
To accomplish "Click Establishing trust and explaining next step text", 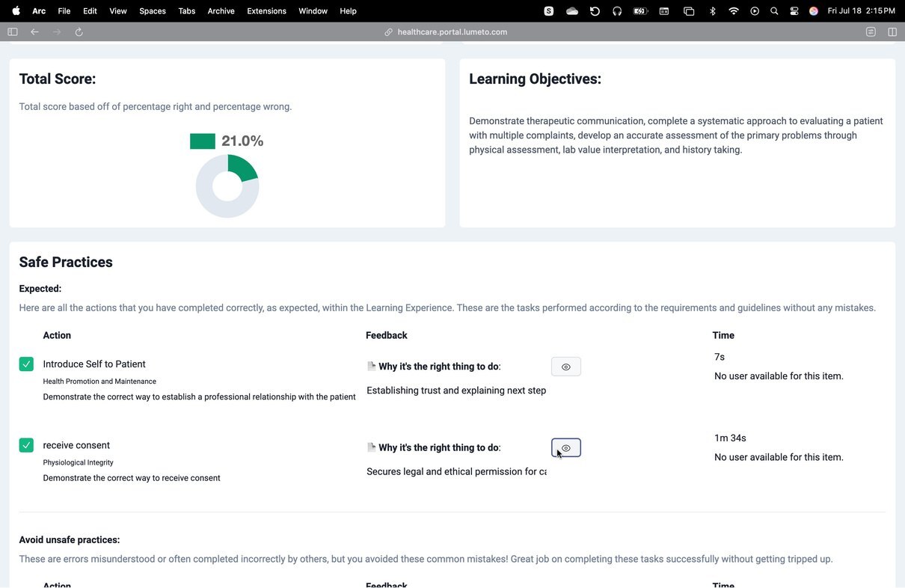I will (456, 391).
